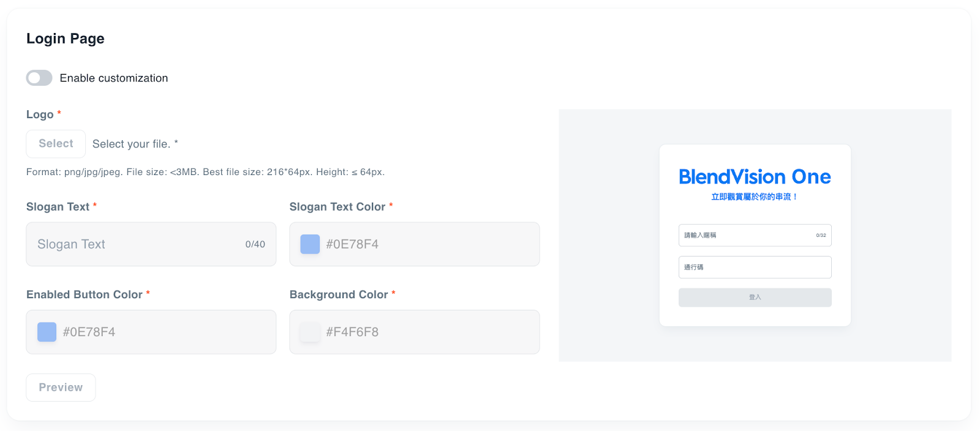The image size is (980, 431).
Task: Click the 請輸入暱稱 nickname field in preview
Action: 747,235
